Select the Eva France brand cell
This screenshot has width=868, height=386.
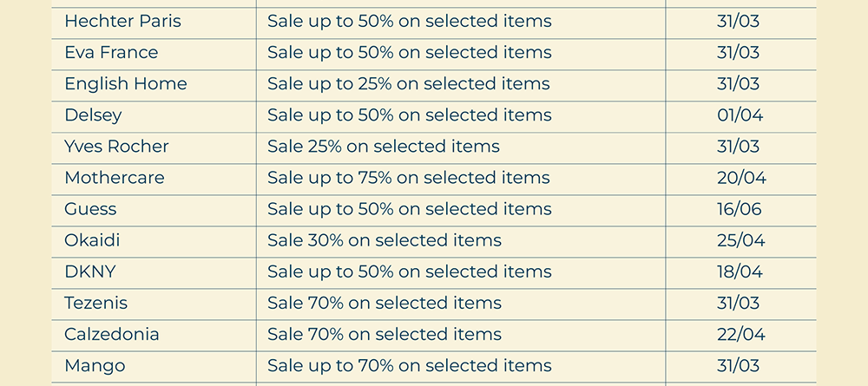tap(111, 53)
